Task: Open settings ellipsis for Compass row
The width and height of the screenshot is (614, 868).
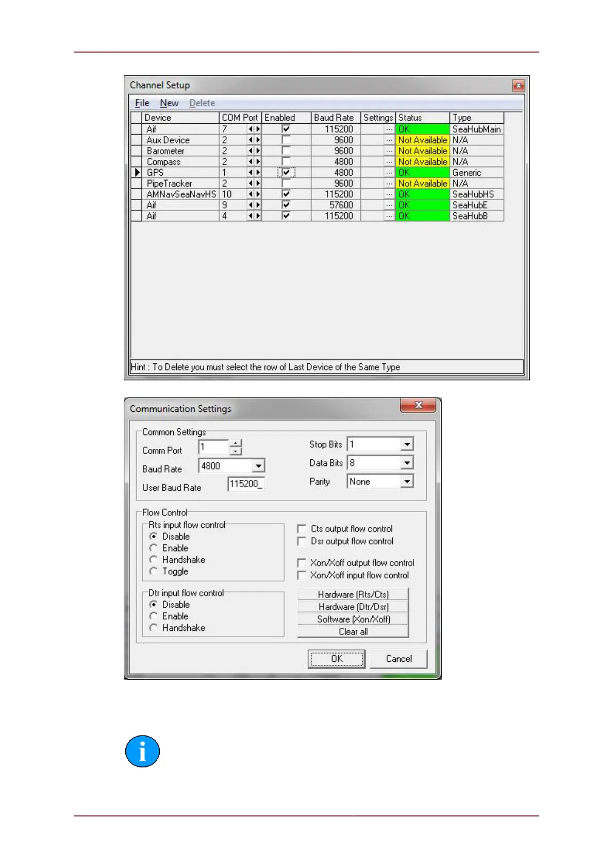Action: click(x=389, y=162)
